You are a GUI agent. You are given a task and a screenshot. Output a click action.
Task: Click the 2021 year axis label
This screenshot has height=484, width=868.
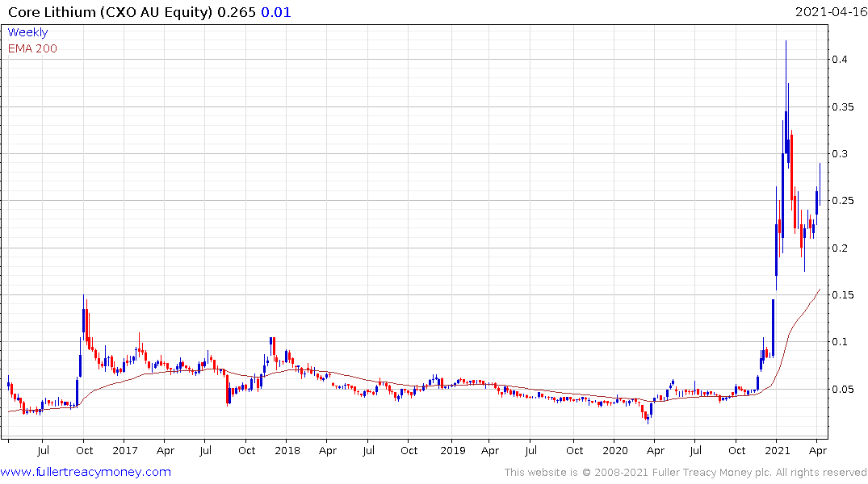pyautogui.click(x=778, y=451)
